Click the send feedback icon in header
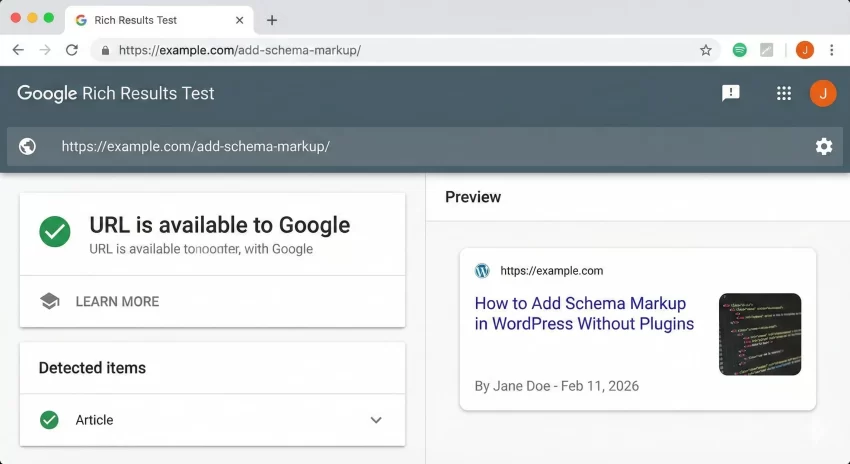This screenshot has width=850, height=464. pos(731,93)
